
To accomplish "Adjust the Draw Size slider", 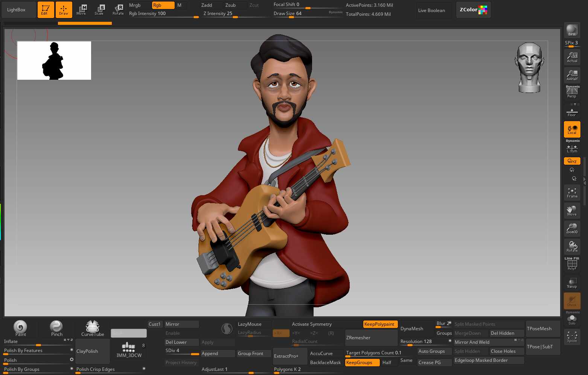I will coord(307,14).
